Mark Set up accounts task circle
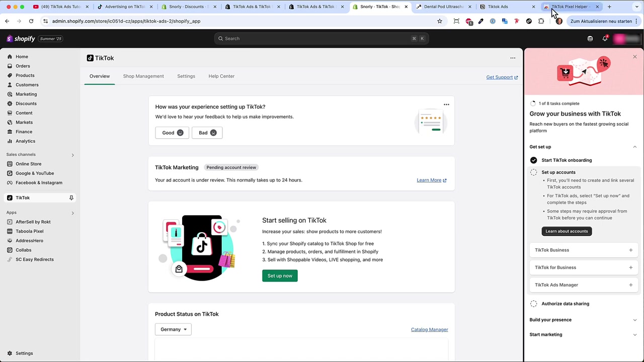The width and height of the screenshot is (644, 362). pos(533,172)
